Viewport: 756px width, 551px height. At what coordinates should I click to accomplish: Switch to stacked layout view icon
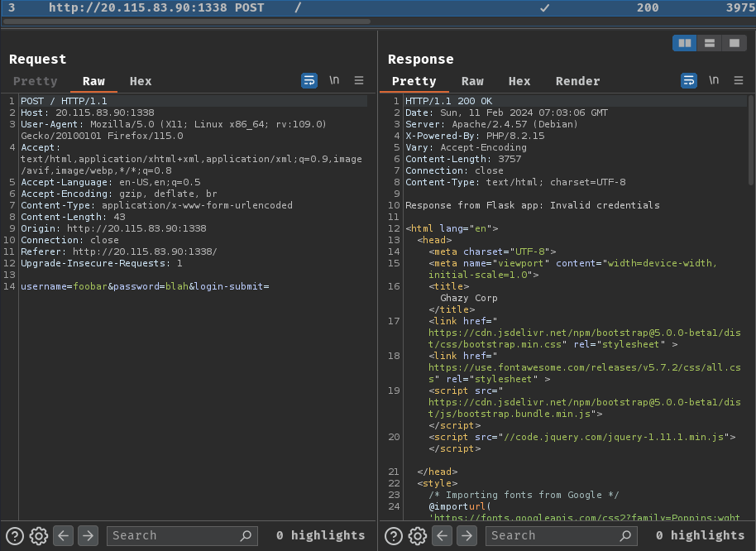709,43
